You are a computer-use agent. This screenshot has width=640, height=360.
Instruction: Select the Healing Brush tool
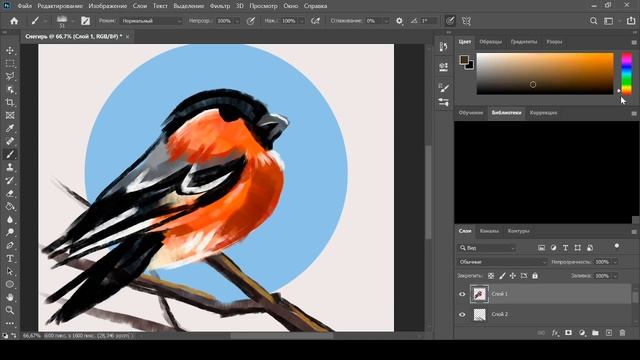click(10, 141)
